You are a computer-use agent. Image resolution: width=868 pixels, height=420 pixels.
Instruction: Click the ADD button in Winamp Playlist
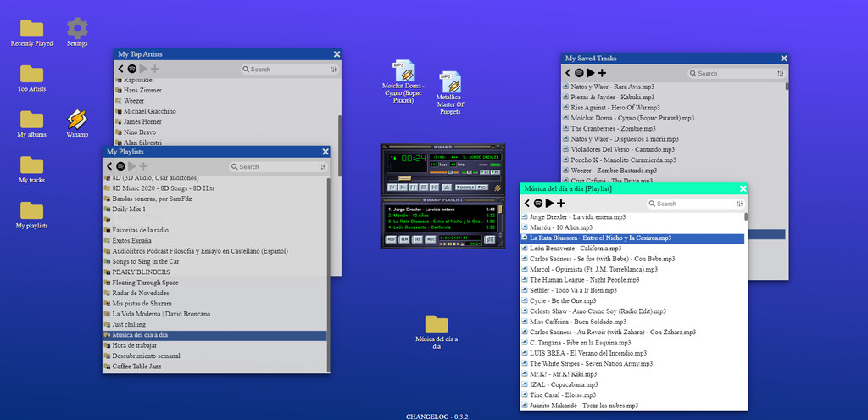[391, 240]
